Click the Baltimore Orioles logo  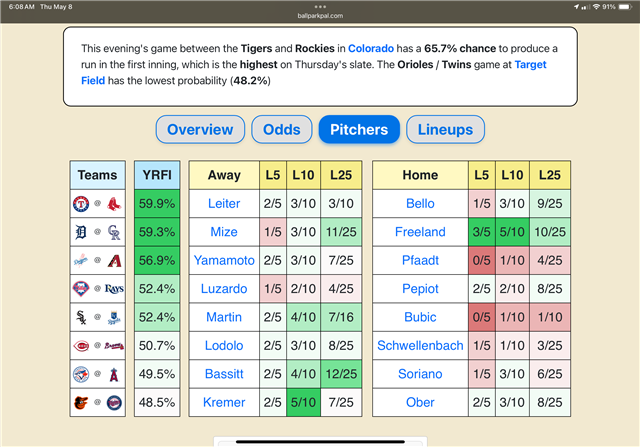click(81, 403)
